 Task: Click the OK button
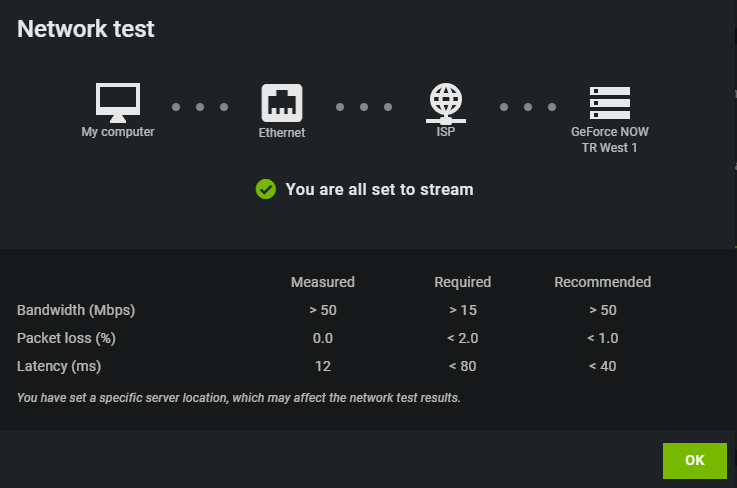coord(695,461)
